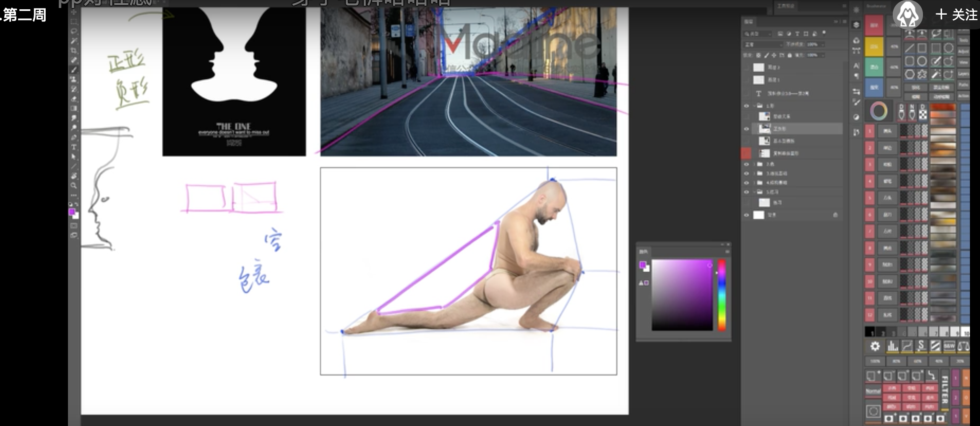Select the Eraser tool
The width and height of the screenshot is (980, 426).
click(x=74, y=99)
